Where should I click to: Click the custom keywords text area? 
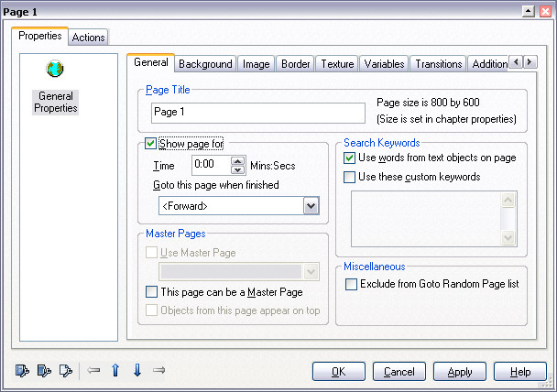pyautogui.click(x=426, y=219)
